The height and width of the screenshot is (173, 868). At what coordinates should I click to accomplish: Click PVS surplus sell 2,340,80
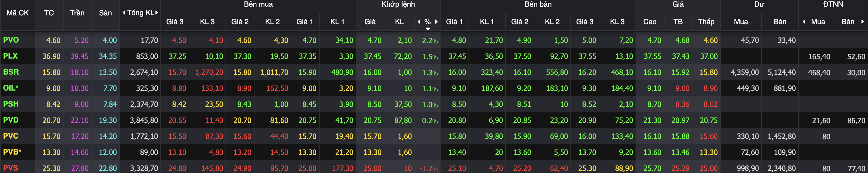tap(782, 168)
